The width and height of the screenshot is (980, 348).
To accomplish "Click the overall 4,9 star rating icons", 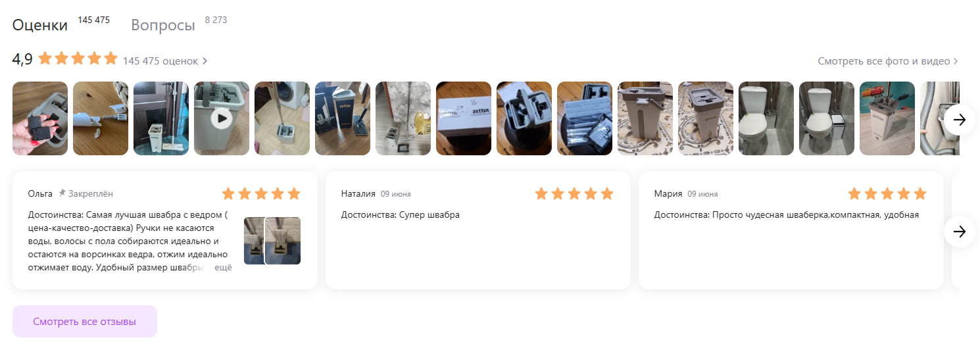I will click(x=78, y=59).
